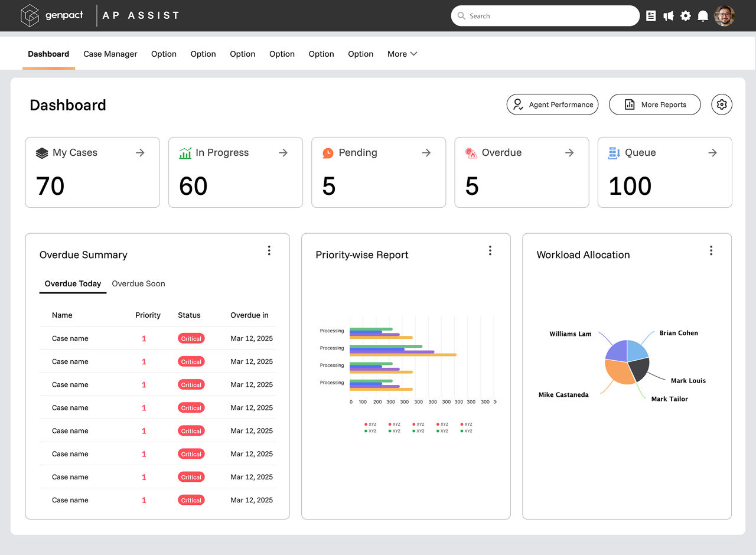The image size is (756, 555).
Task: Click the notification bell icon
Action: pos(703,16)
